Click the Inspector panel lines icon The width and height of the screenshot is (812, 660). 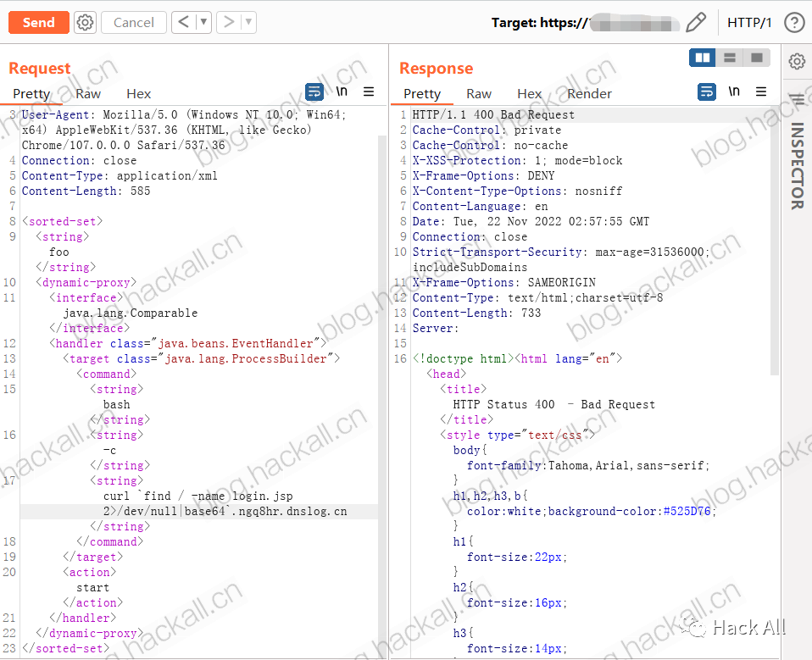797,99
